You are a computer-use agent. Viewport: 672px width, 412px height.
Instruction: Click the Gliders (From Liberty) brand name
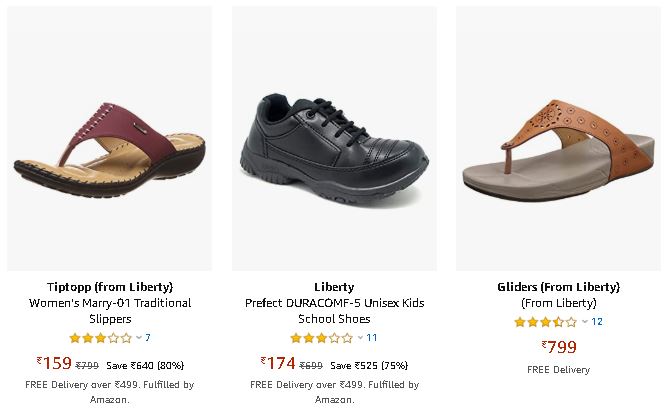click(558, 287)
